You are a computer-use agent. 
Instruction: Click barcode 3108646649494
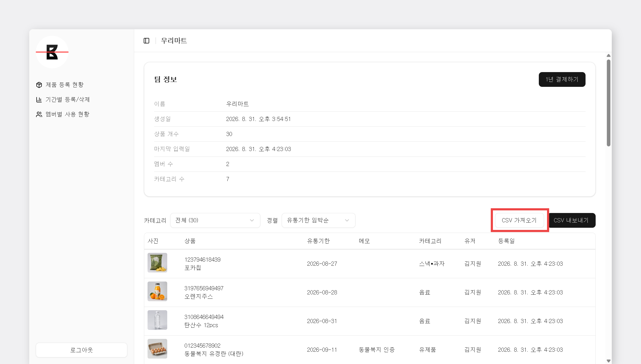point(204,317)
